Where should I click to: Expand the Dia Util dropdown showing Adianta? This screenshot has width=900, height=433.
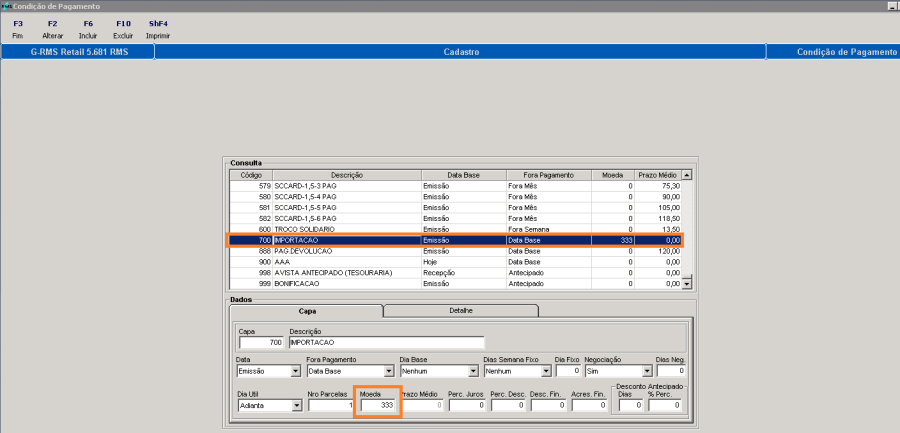[x=295, y=406]
